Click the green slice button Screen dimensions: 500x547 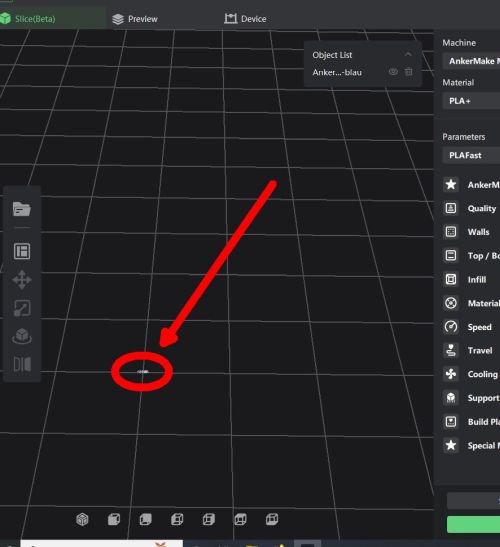[473, 524]
